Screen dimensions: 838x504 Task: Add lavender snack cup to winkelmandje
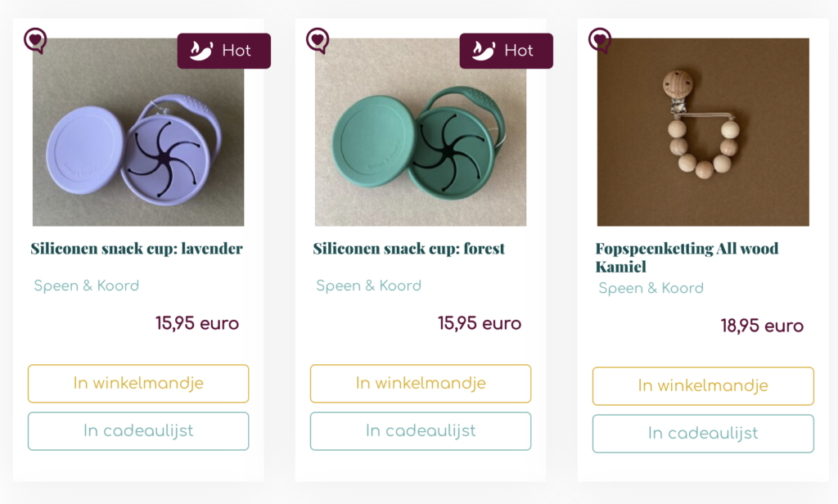(138, 383)
